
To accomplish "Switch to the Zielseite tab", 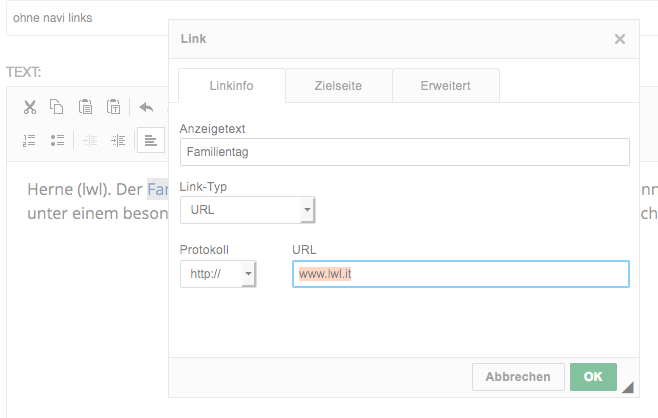I will 339,86.
